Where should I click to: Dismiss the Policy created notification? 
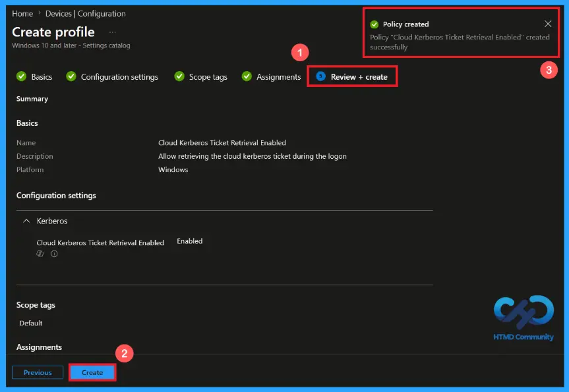(548, 24)
